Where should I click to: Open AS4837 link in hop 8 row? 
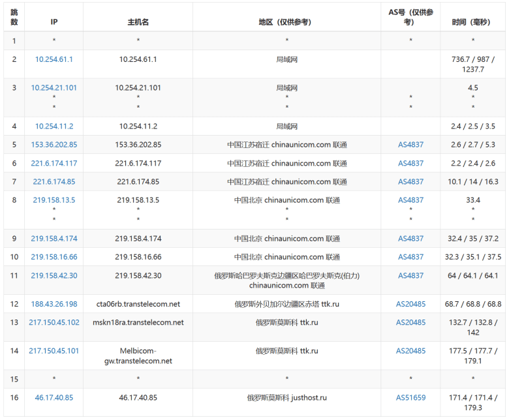[x=410, y=200]
